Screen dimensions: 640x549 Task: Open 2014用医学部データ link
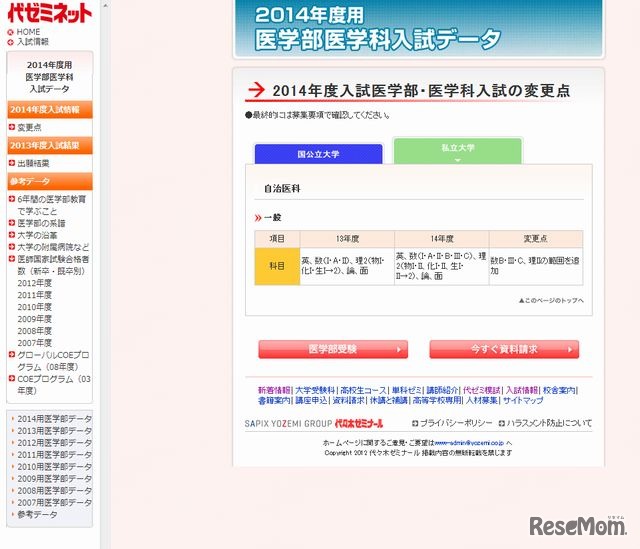click(54, 419)
